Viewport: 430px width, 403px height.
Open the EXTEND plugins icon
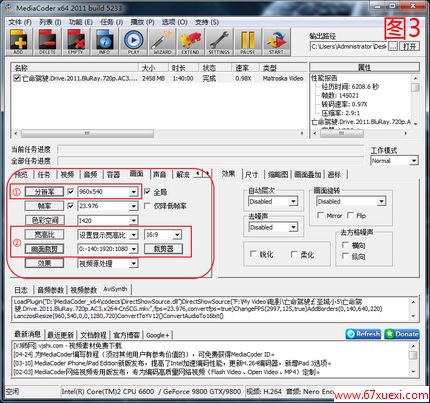pos(191,42)
